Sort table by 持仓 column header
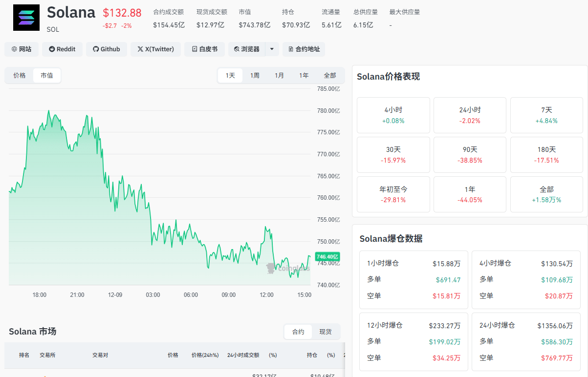 click(x=312, y=355)
